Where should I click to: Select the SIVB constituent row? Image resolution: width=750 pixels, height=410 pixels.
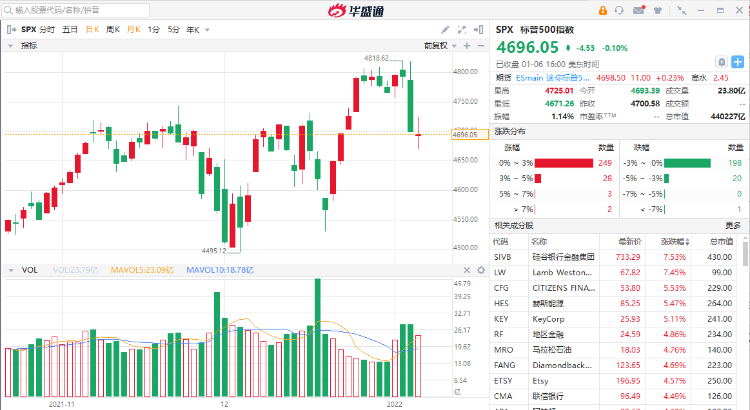pyautogui.click(x=616, y=257)
